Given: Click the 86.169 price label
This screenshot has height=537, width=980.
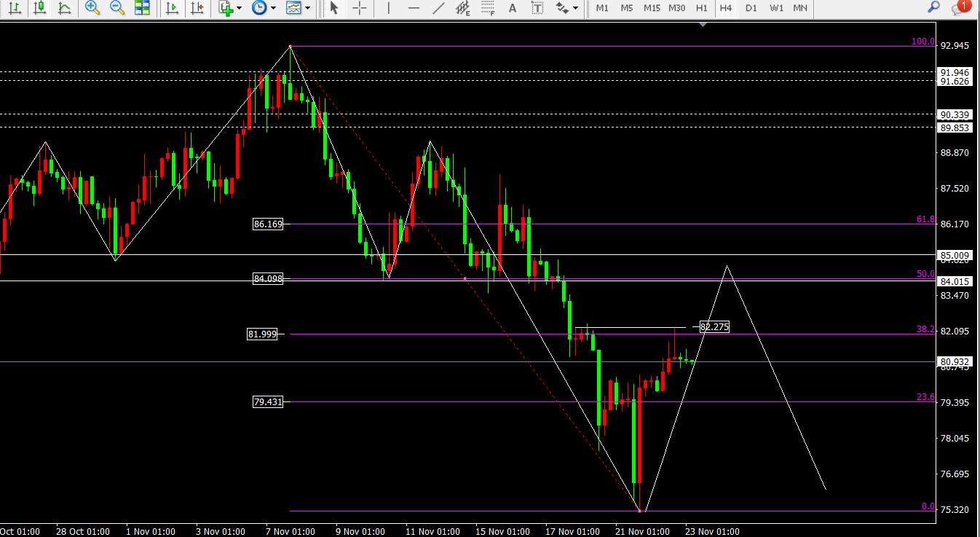Looking at the screenshot, I should point(268,224).
